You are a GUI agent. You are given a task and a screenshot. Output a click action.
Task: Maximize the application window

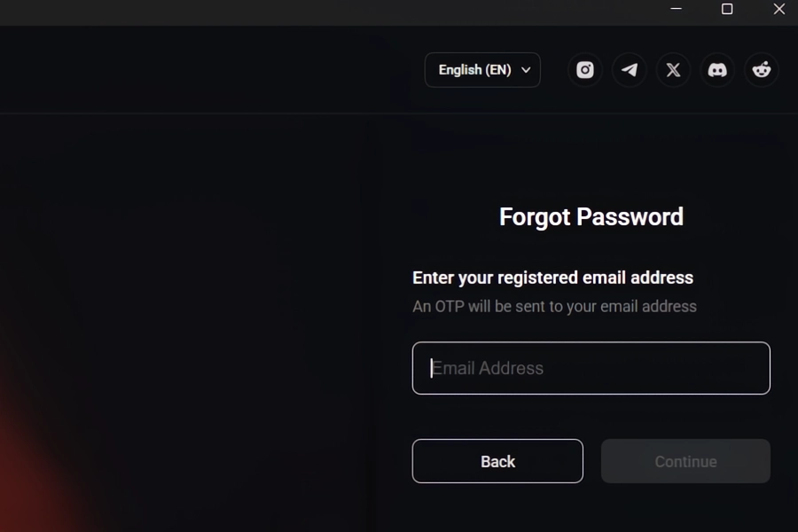point(727,9)
